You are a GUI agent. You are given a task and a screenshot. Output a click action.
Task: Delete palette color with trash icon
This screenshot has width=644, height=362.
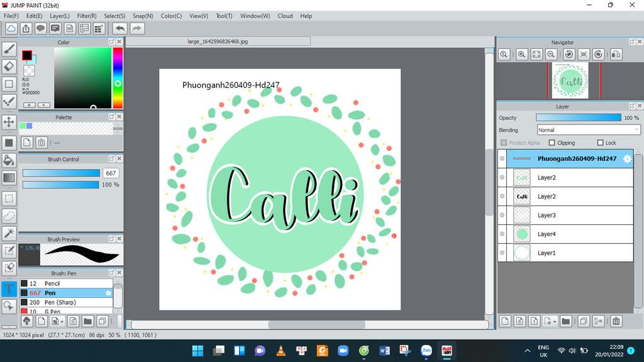pos(41,143)
